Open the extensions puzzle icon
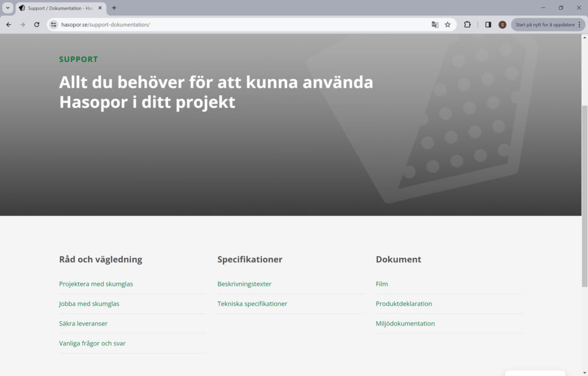The image size is (588, 376). [467, 25]
